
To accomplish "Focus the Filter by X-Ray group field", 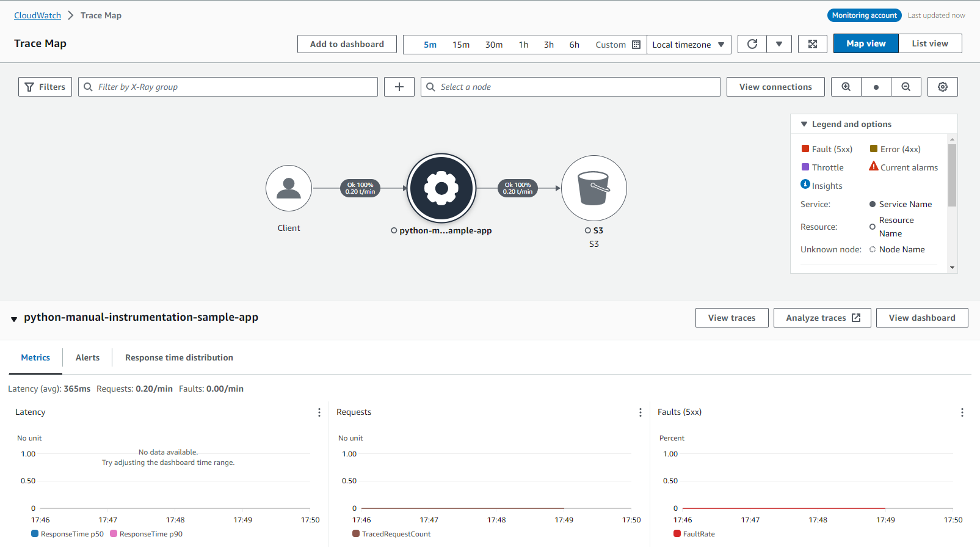I will tap(228, 87).
